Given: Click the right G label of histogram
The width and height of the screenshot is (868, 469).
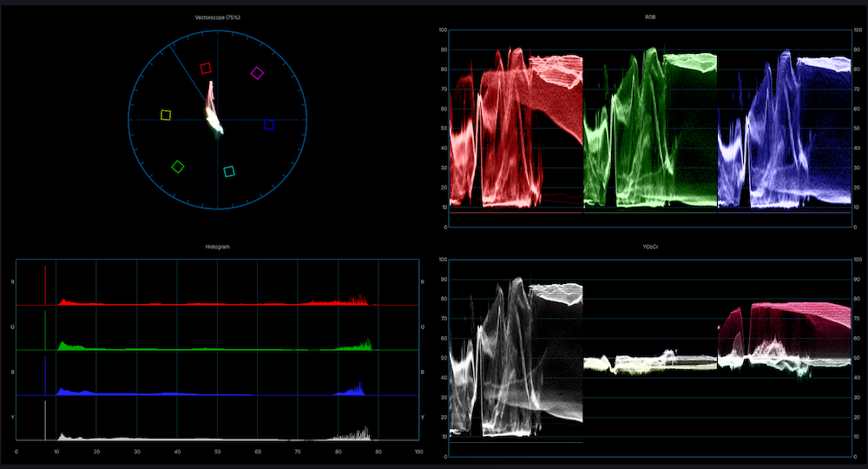Looking at the screenshot, I should (423, 327).
